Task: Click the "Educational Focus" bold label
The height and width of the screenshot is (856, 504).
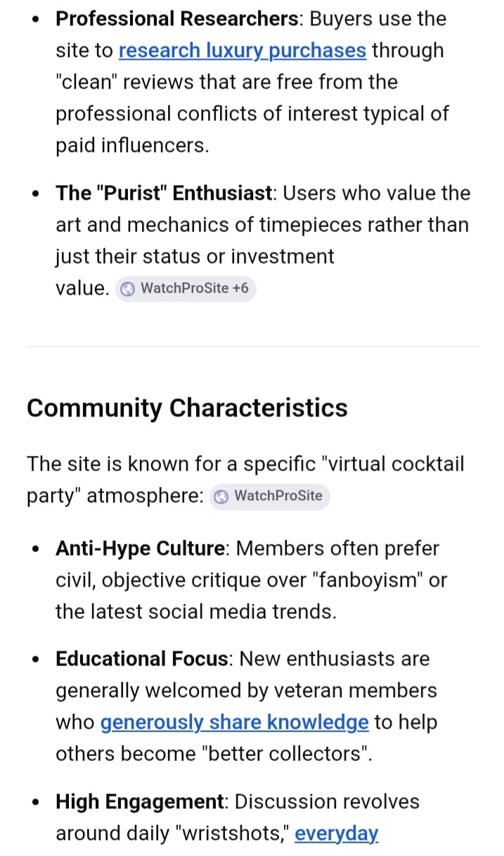Action: click(x=142, y=659)
